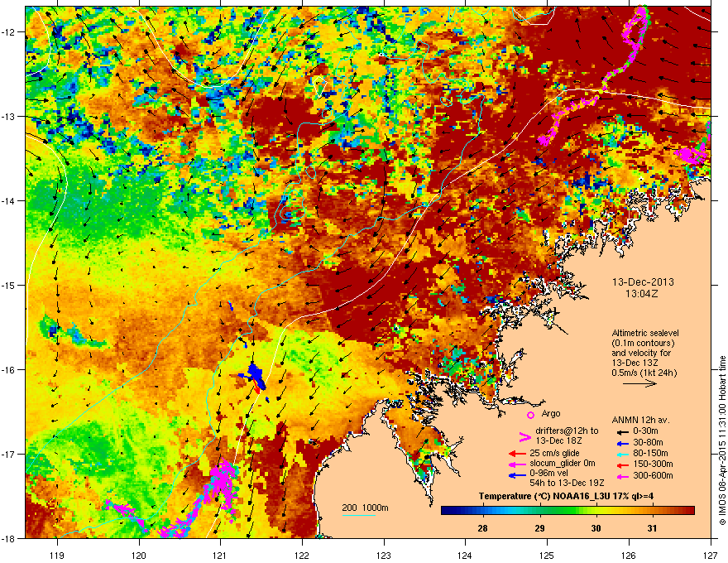Click the "slocum_glider 0m" legend label
Viewport: 728px width, 563px height.
pos(563,464)
